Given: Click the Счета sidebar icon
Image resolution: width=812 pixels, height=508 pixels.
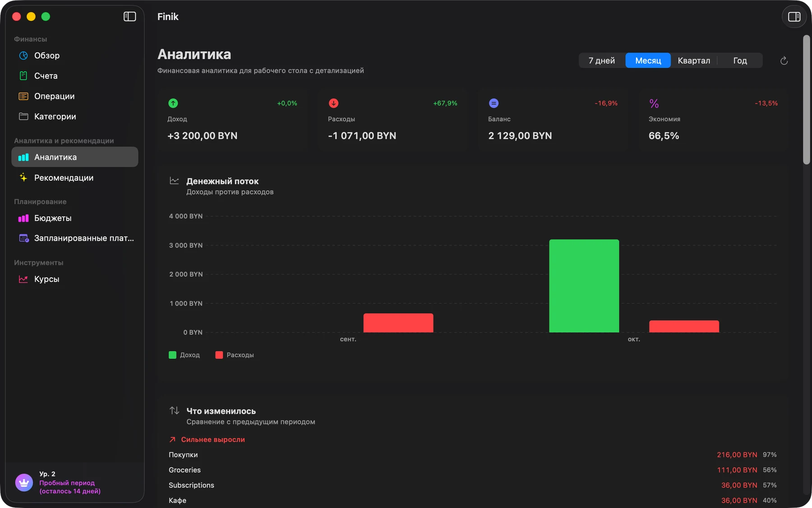Looking at the screenshot, I should [23, 76].
